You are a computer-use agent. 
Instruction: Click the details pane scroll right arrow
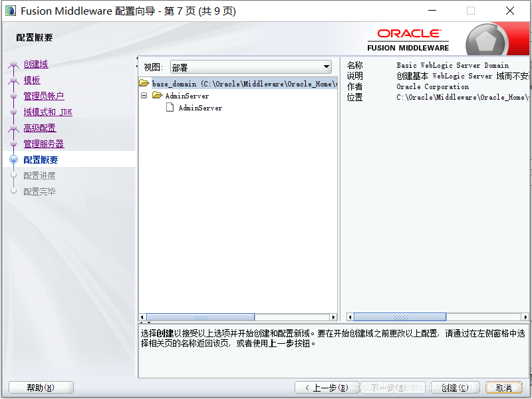pyautogui.click(x=525, y=317)
